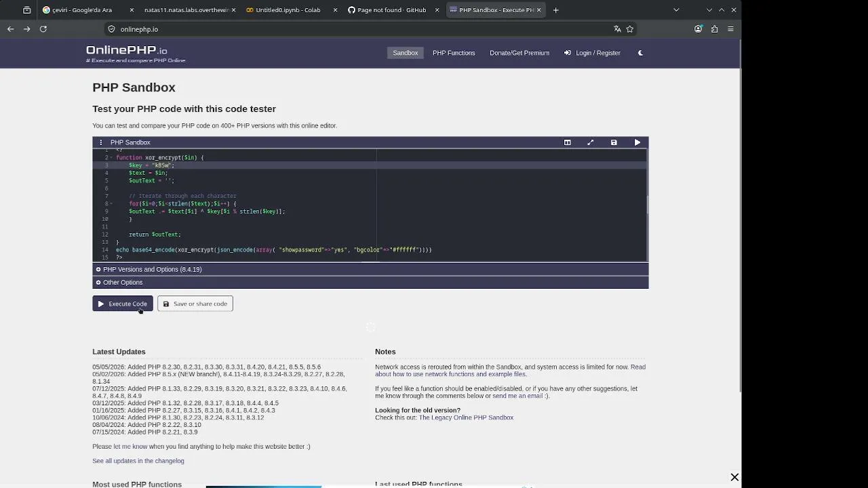Close the PHP Sandbox tab
The height and width of the screenshot is (488, 868).
point(539,10)
